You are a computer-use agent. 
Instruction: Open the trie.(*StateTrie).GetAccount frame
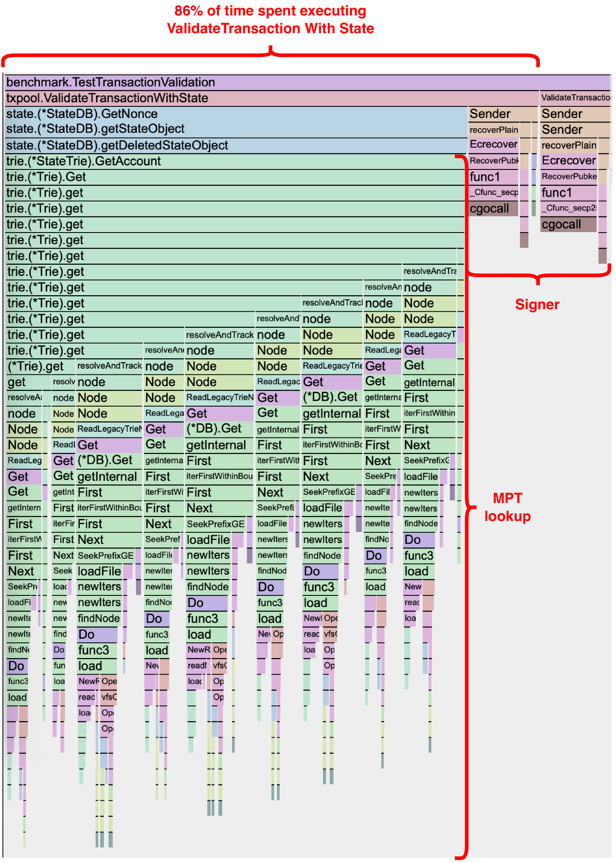pos(235,161)
